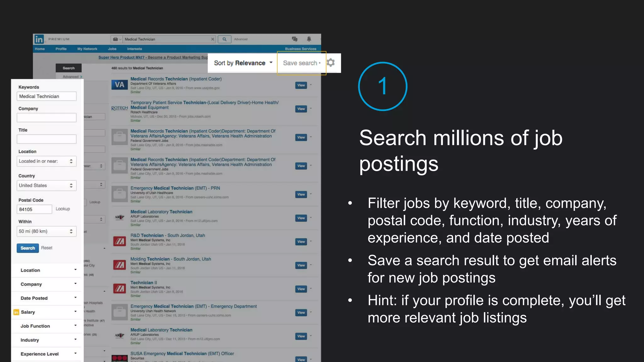Click the Rotech company logo

[x=119, y=108]
